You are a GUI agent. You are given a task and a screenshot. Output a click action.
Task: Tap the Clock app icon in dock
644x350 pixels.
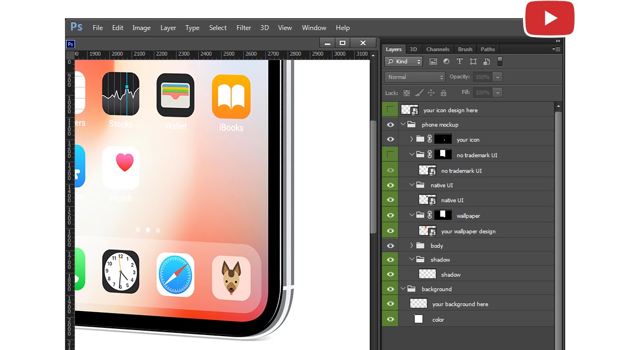[x=121, y=271]
